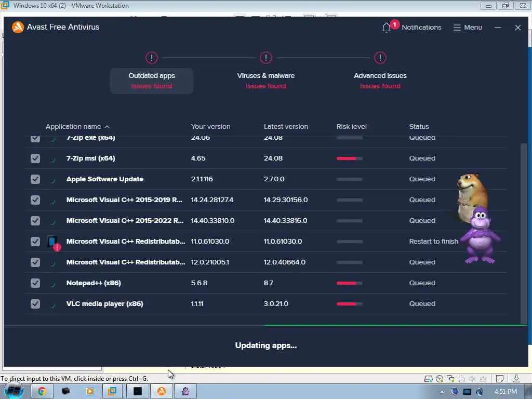Click the VMware printer status icon
The height and width of the screenshot is (399, 532).
tap(461, 379)
